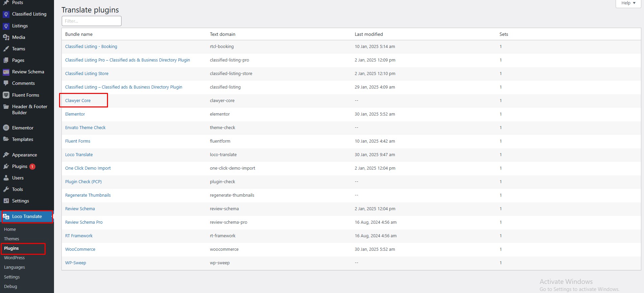Click the text domain 'woocommerce'

click(x=224, y=249)
